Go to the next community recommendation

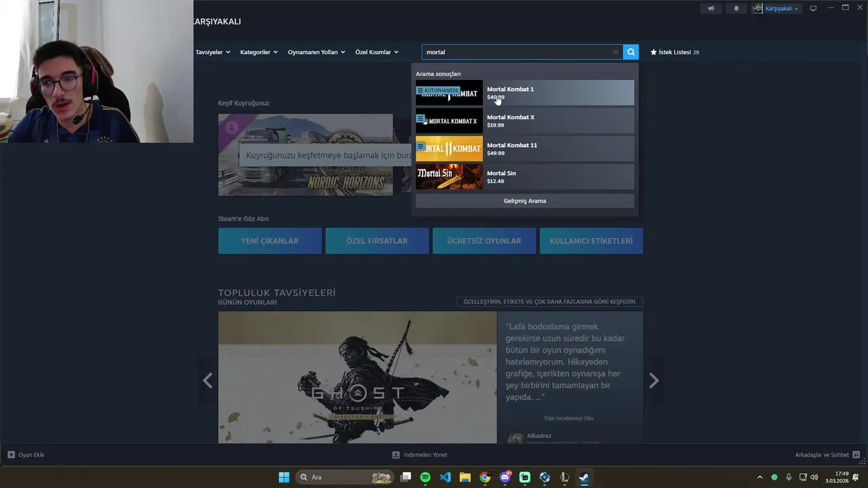(x=654, y=381)
